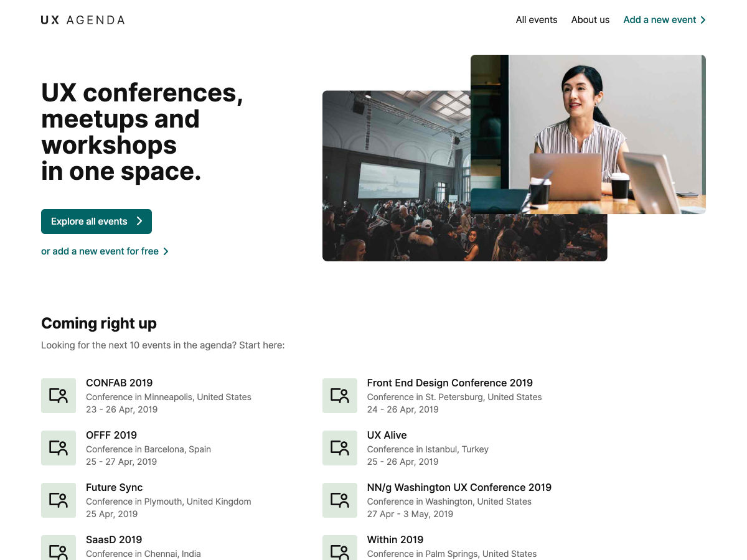Click 'Conference in Barcelona, Spain' text
747x560 pixels.
pos(148,449)
